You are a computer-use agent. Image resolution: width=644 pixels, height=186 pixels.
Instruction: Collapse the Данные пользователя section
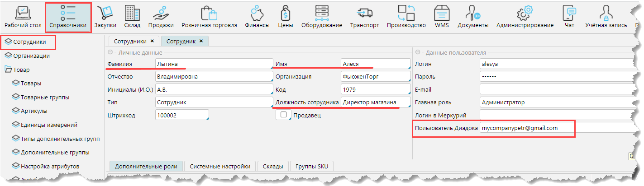pos(418,53)
